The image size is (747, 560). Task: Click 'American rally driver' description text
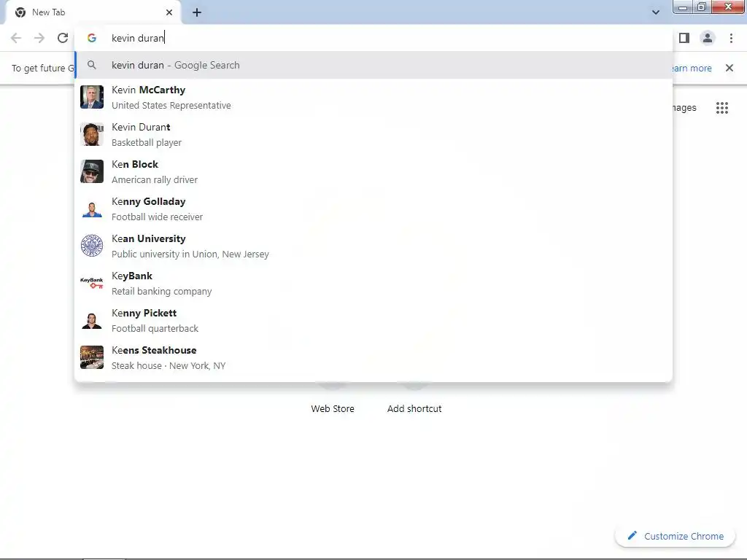[x=155, y=180]
